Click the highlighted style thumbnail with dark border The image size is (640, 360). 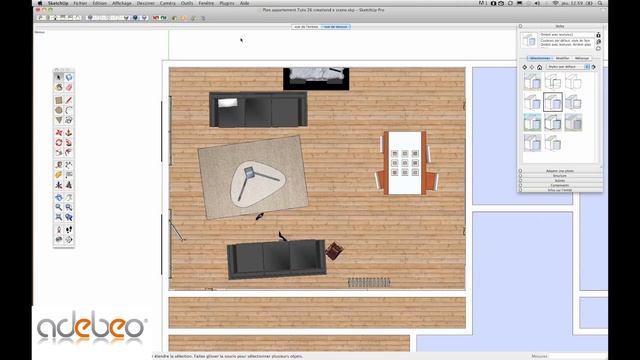pos(553,102)
